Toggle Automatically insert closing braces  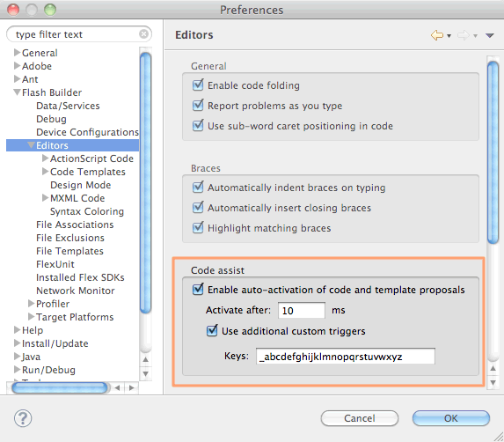[x=198, y=208]
